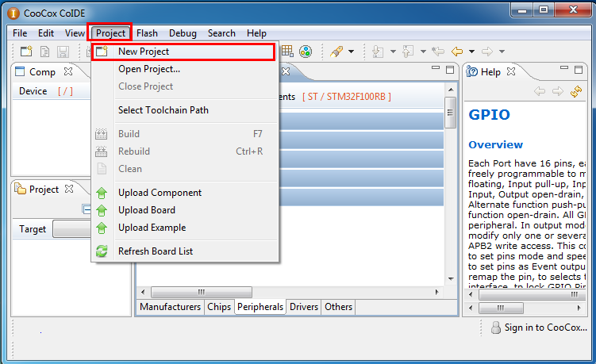Switch to the Drivers tab
596x364 pixels.
[x=304, y=307]
